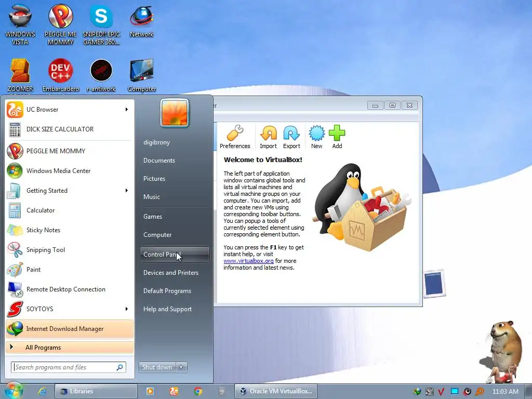Open Shut down options arrow
The height and width of the screenshot is (399, 532).
click(x=181, y=367)
